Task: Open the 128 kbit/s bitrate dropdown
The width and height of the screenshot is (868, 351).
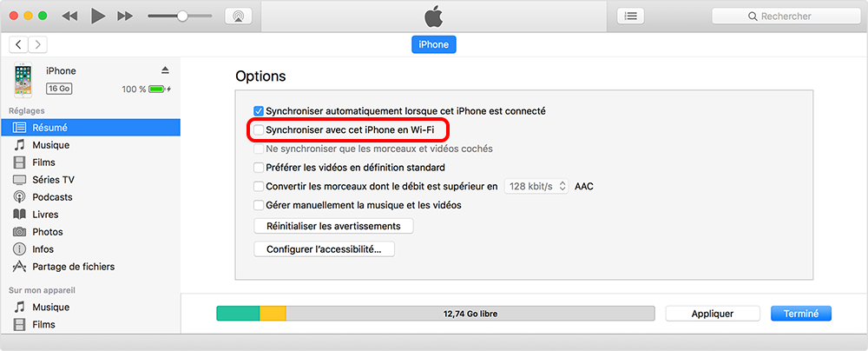Action: tap(537, 186)
